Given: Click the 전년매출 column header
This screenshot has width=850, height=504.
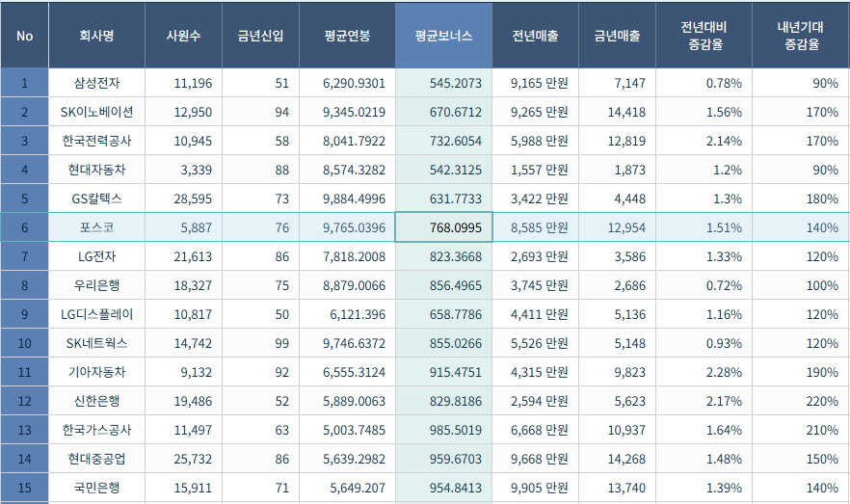Looking at the screenshot, I should tap(535, 36).
